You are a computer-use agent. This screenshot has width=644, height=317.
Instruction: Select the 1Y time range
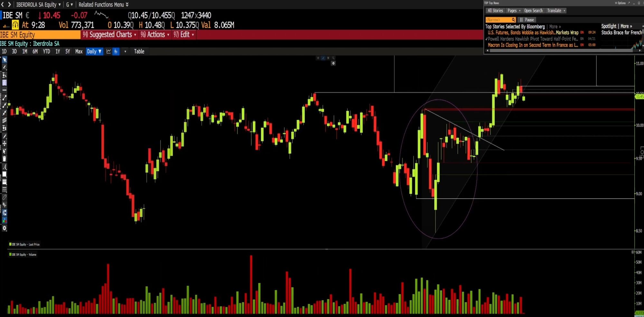pyautogui.click(x=58, y=51)
